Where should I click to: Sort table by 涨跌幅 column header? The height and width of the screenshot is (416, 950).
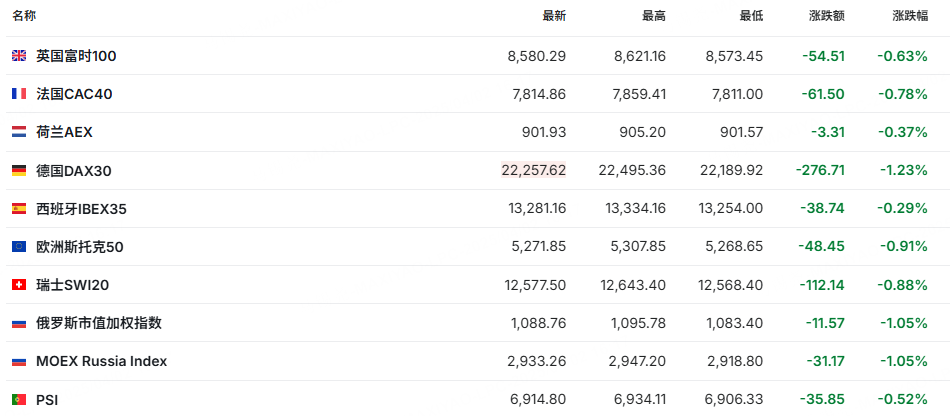(x=910, y=16)
